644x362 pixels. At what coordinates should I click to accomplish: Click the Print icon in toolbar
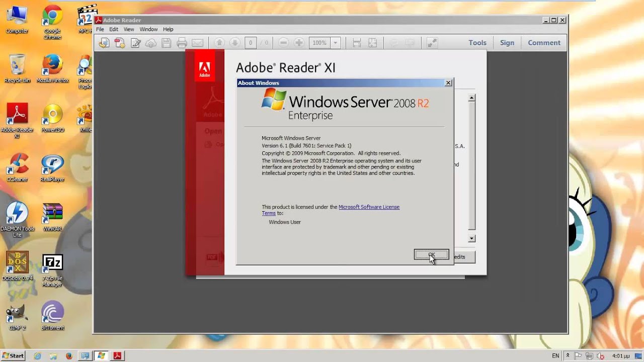click(x=182, y=43)
